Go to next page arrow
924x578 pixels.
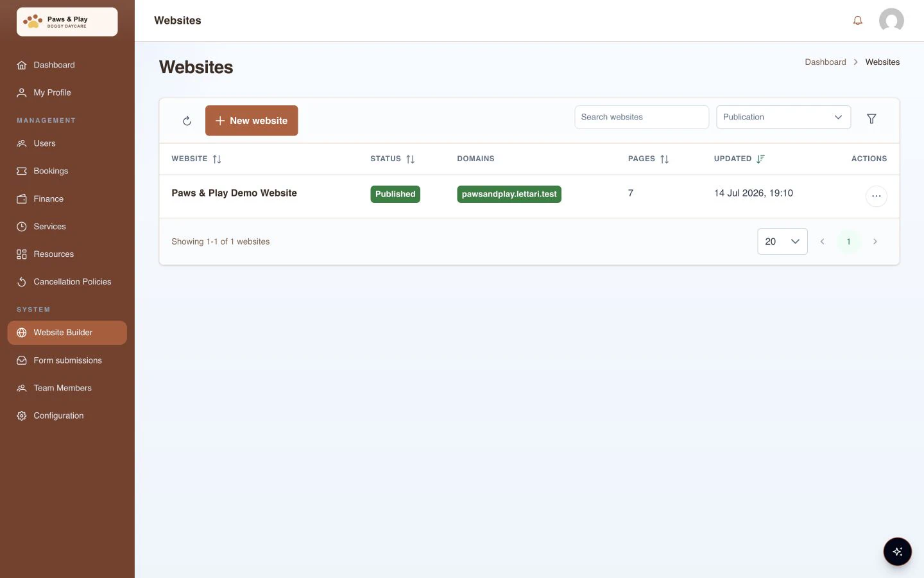coord(875,241)
